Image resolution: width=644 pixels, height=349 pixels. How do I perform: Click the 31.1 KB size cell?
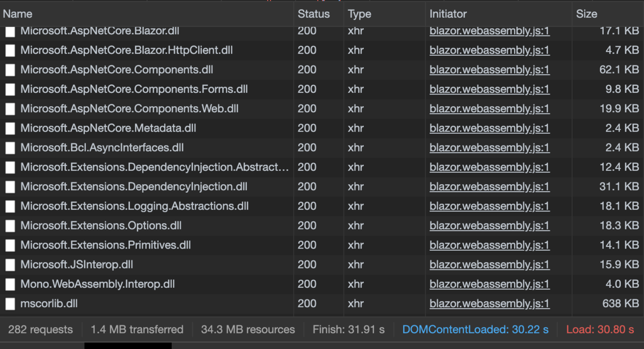click(619, 187)
